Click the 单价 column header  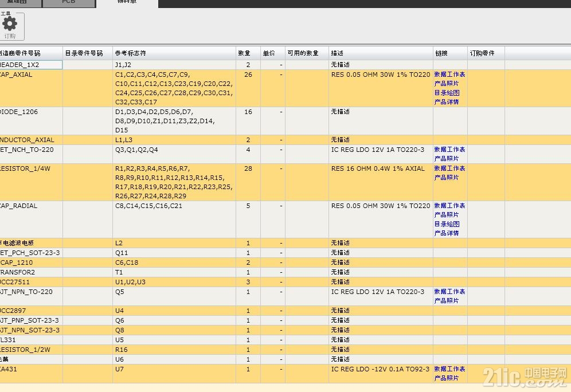[x=273, y=53]
